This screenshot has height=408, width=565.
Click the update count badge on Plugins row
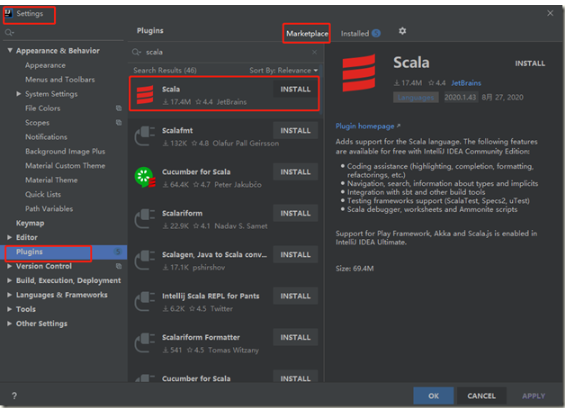pos(118,252)
